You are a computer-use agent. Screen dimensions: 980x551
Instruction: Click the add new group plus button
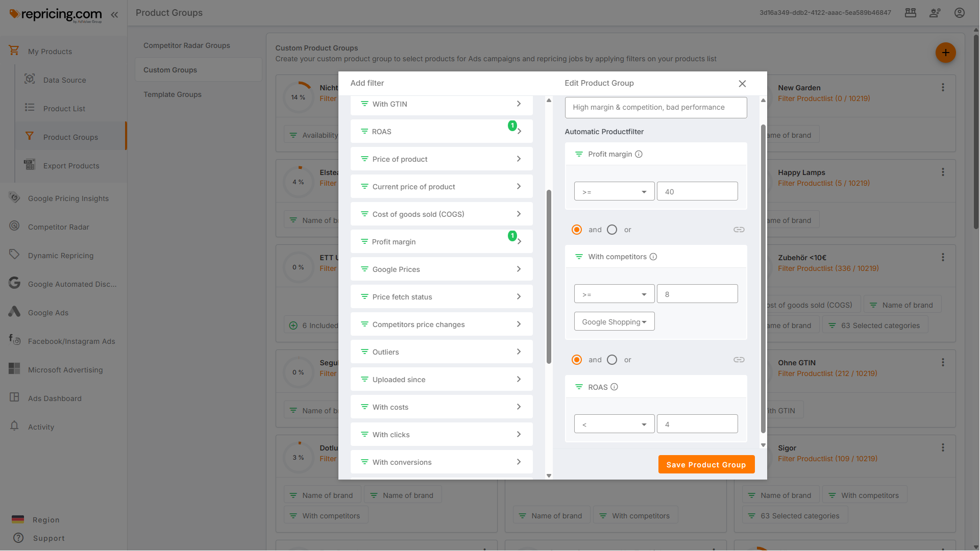coord(945,53)
